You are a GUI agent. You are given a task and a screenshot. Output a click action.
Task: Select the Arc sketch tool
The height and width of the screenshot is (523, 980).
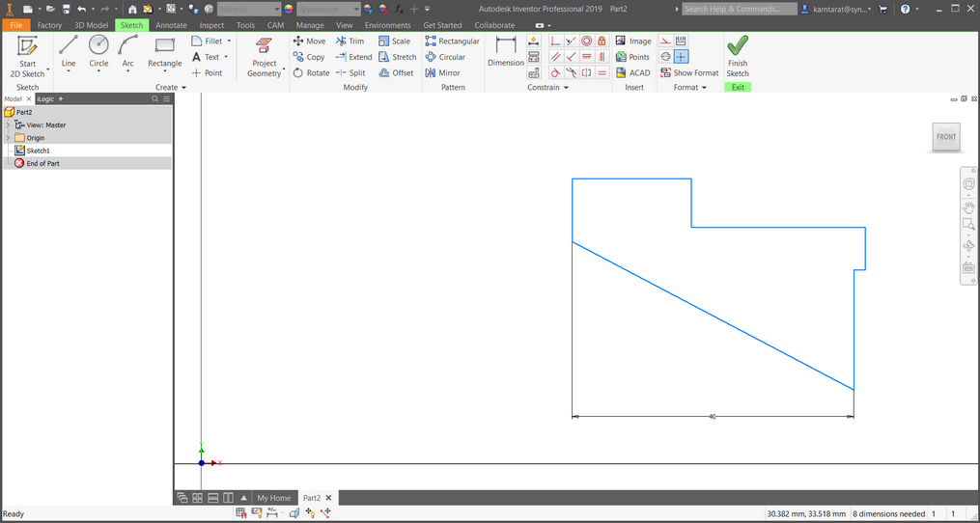127,50
